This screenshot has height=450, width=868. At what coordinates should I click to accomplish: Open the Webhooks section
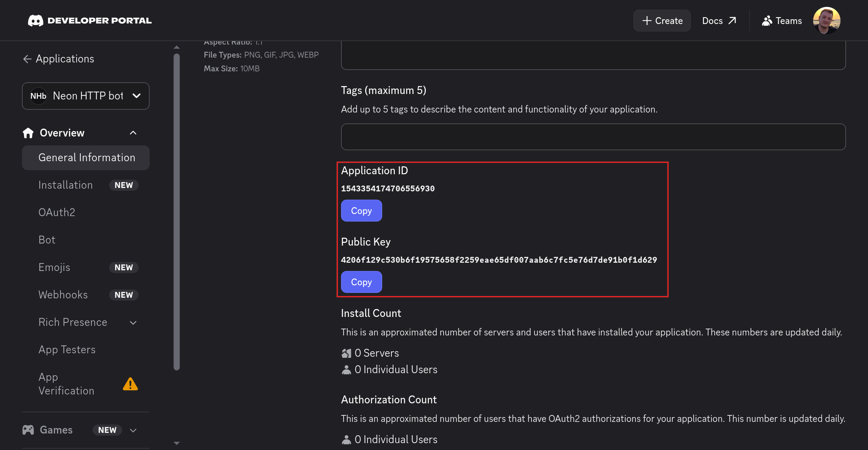coord(63,295)
